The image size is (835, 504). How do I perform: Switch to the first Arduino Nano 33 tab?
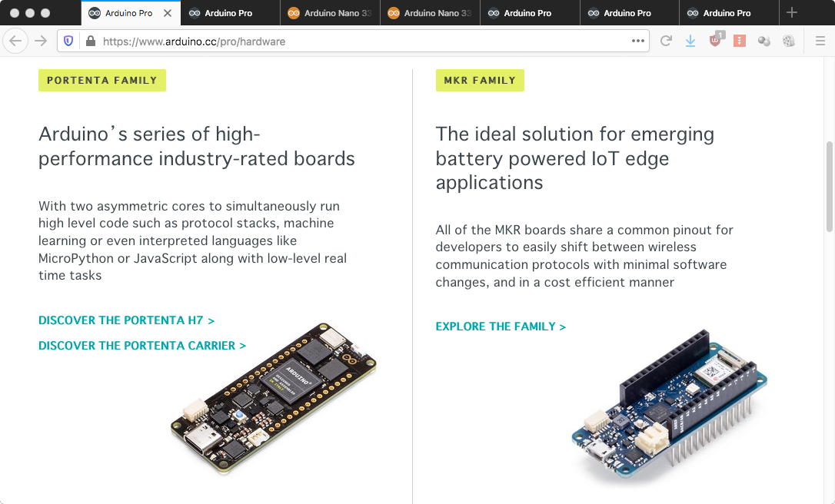(331, 13)
